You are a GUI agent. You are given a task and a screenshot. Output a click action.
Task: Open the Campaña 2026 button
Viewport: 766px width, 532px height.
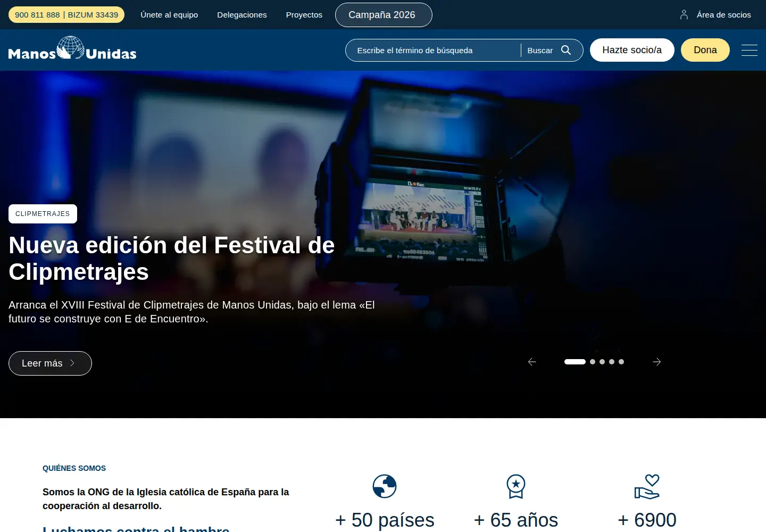click(x=384, y=15)
